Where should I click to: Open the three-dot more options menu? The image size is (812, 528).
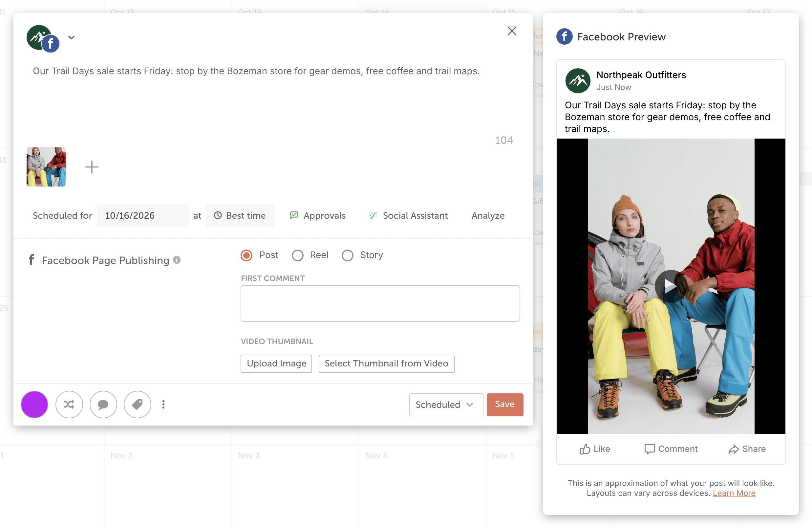point(163,405)
